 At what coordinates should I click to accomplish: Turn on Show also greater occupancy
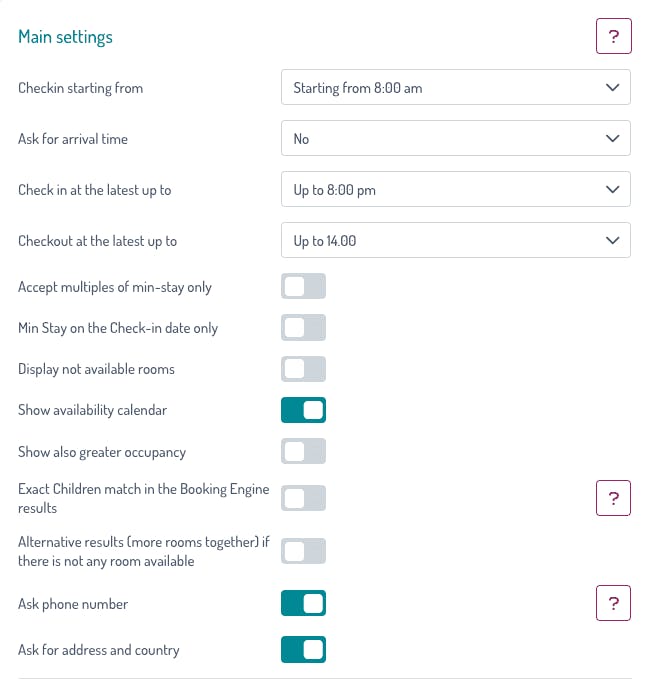(303, 452)
